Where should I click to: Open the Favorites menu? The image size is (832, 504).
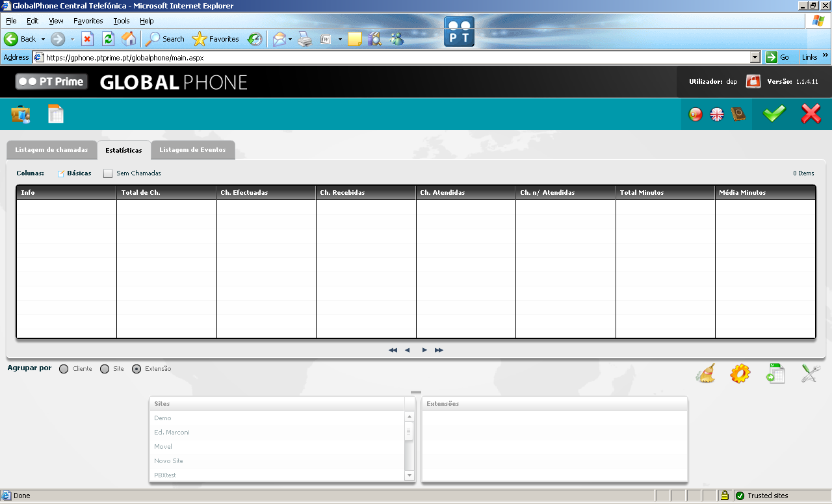point(88,21)
